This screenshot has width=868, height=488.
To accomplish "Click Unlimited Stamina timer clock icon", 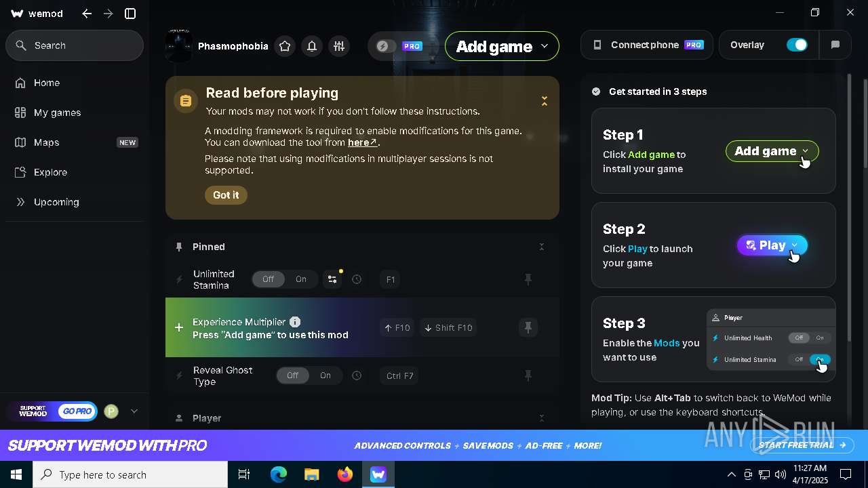I will [357, 279].
